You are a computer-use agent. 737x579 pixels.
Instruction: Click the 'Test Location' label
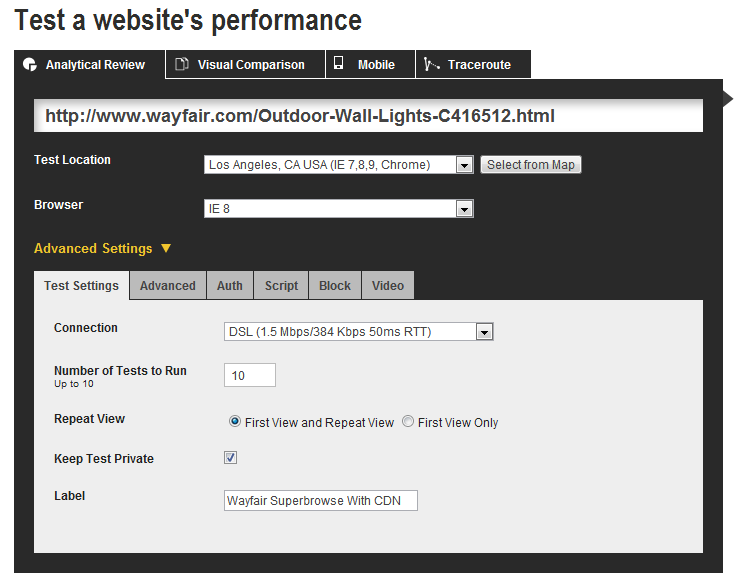(x=72, y=160)
